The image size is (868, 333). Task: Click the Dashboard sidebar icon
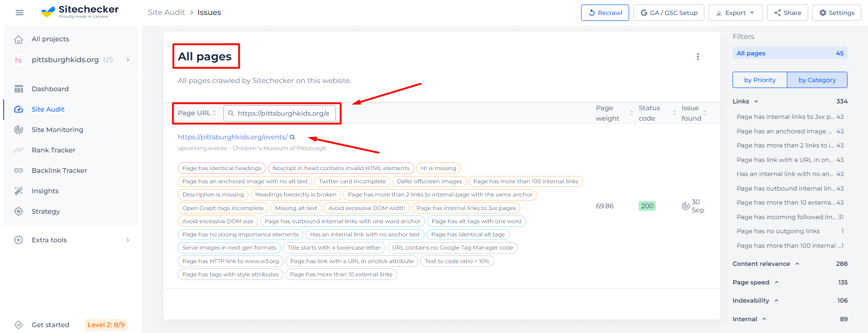[x=19, y=89]
